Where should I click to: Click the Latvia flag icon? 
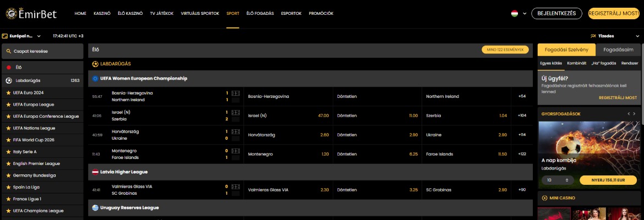(x=95, y=172)
